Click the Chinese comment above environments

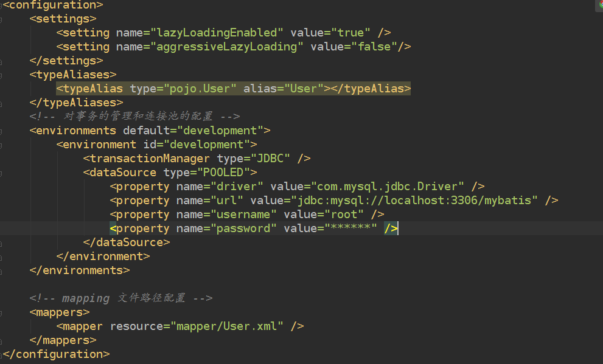click(134, 116)
